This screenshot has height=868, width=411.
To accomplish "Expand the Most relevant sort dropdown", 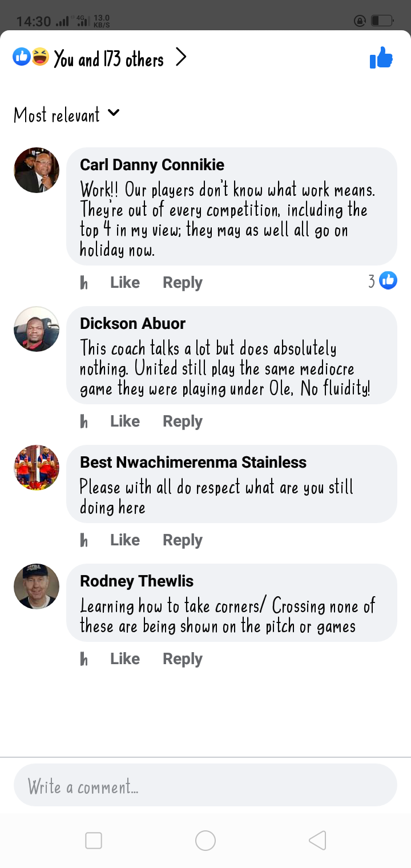I will 67,115.
